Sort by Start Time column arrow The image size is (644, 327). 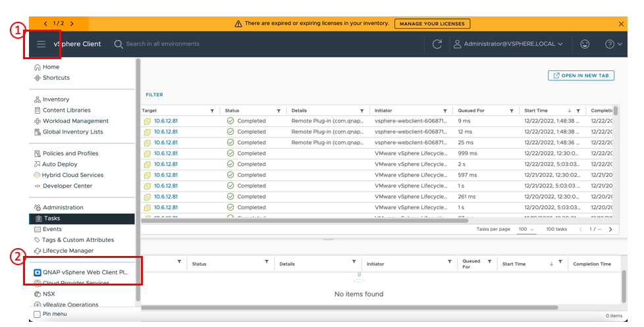tap(570, 111)
